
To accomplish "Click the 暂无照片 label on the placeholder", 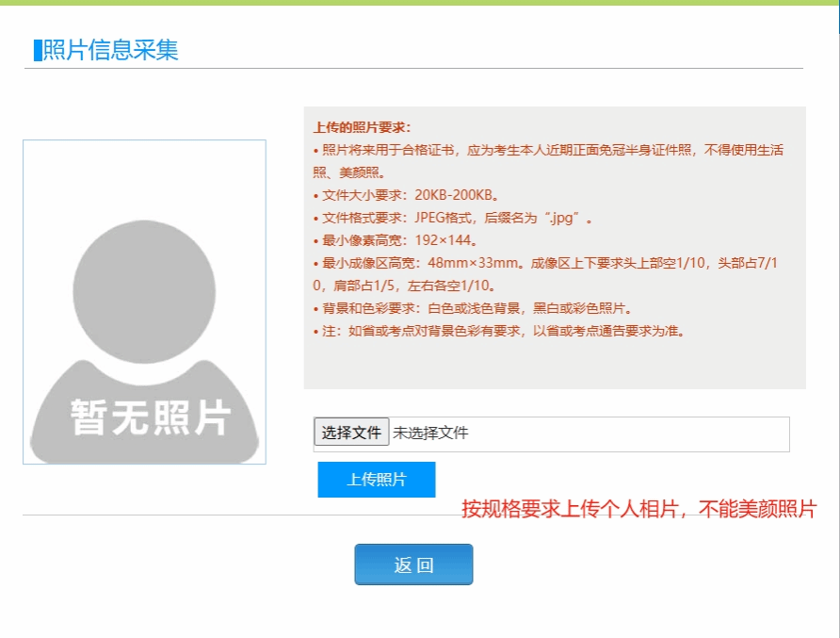I will point(151,417).
